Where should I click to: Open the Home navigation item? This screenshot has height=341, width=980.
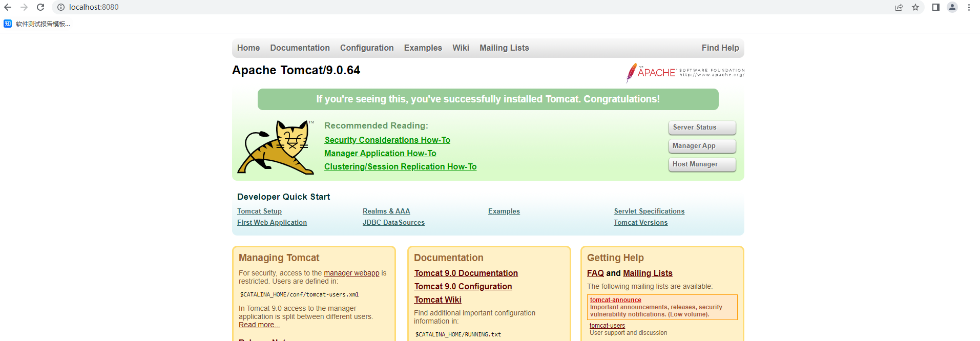click(248, 48)
